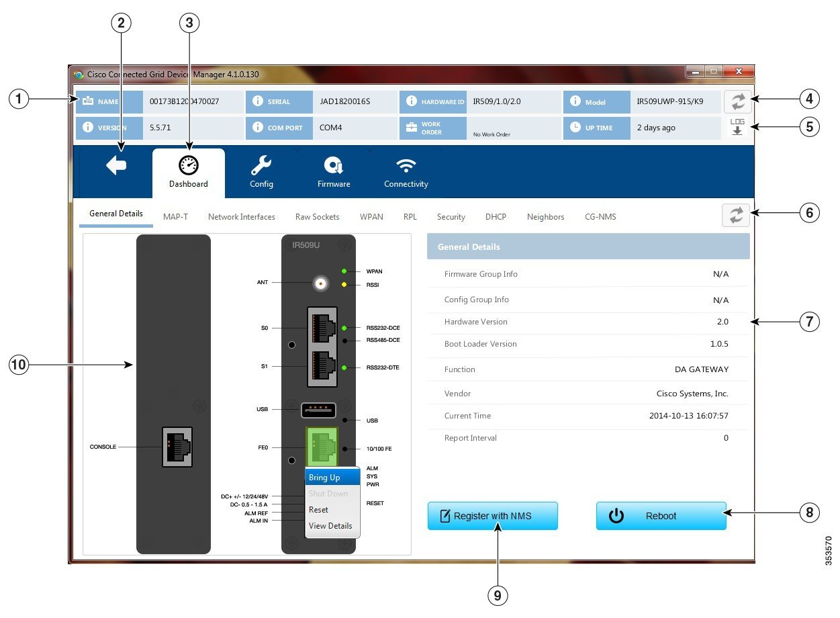Open the Config wrench tab

point(261,173)
